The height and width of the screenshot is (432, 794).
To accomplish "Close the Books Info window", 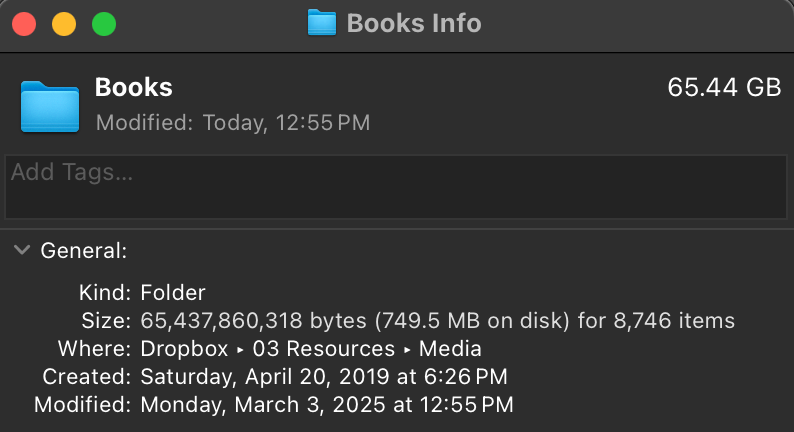I will pyautogui.click(x=24, y=23).
